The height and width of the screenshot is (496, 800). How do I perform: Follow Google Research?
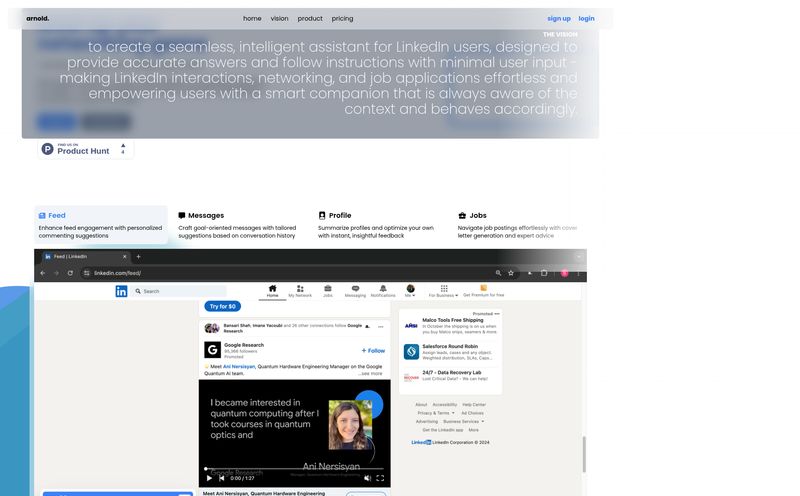click(x=373, y=351)
